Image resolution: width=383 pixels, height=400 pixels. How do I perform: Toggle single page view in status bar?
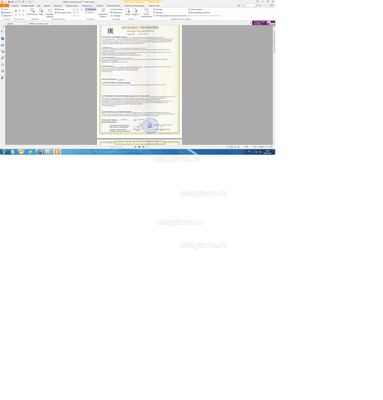pyautogui.click(x=228, y=147)
